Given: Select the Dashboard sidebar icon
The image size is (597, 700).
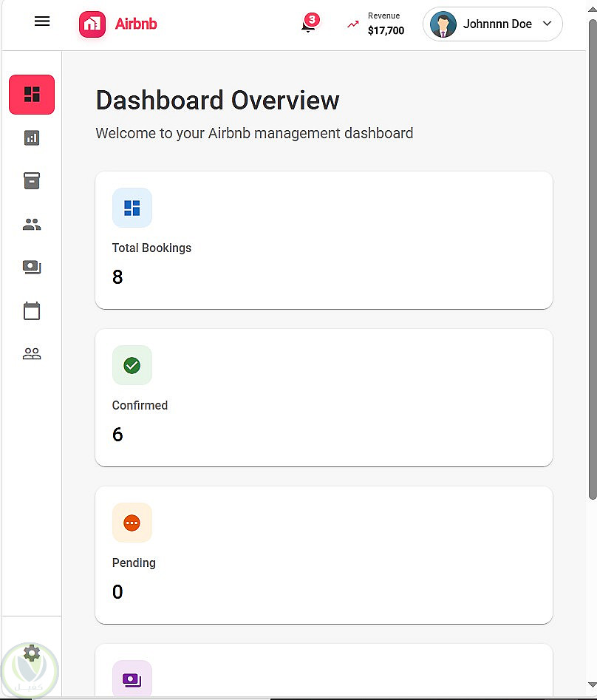Looking at the screenshot, I should coord(32,95).
